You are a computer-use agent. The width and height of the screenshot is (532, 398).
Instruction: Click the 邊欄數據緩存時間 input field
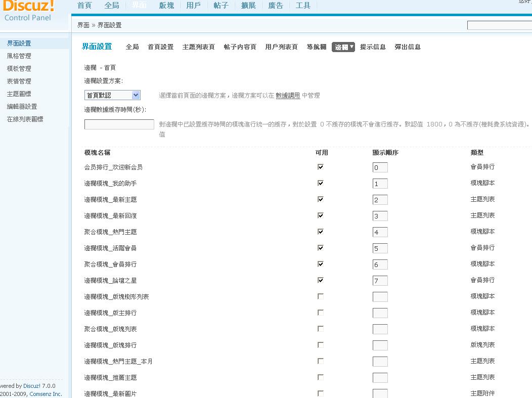[x=119, y=124]
